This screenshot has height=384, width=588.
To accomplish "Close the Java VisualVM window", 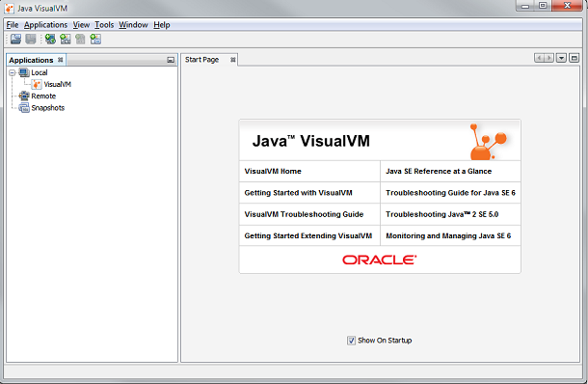I will 568,6.
